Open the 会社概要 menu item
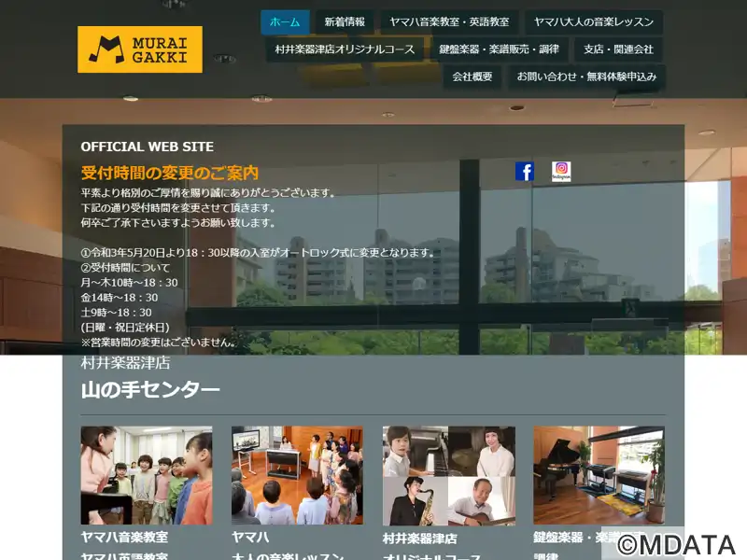The image size is (747, 560). (472, 77)
